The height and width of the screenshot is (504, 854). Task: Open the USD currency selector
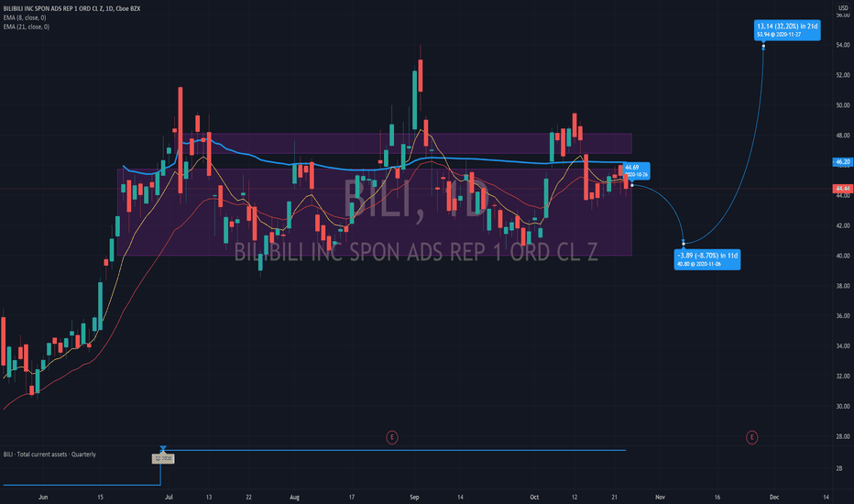tap(843, 7)
